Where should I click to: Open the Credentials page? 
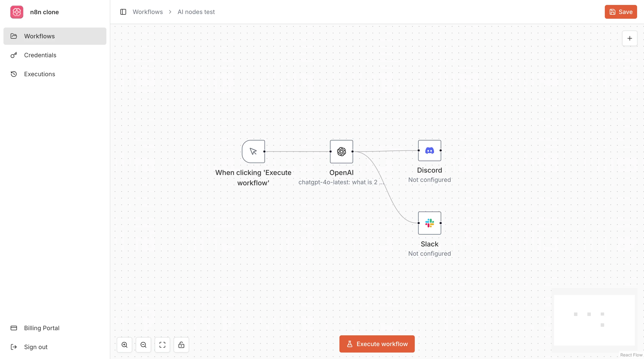40,55
